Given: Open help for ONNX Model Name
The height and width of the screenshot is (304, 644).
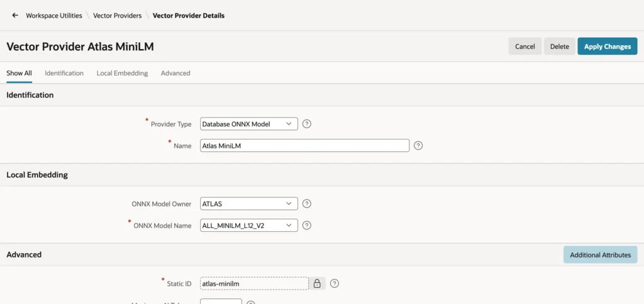Looking at the screenshot, I should tap(306, 225).
